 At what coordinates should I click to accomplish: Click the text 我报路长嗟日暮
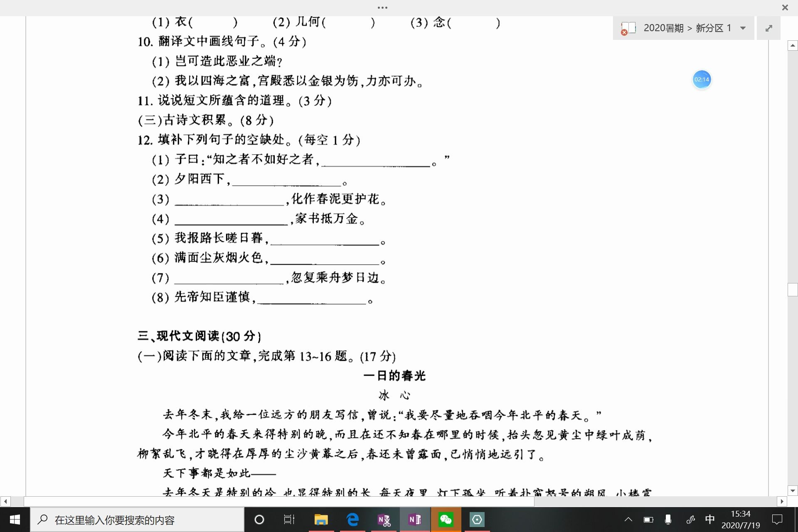219,238
